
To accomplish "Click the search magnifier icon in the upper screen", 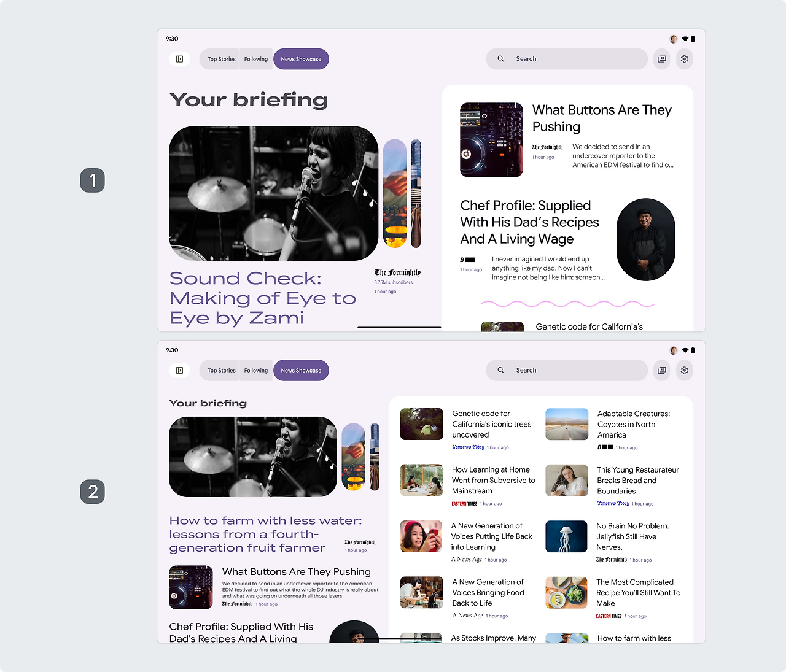I will point(501,59).
